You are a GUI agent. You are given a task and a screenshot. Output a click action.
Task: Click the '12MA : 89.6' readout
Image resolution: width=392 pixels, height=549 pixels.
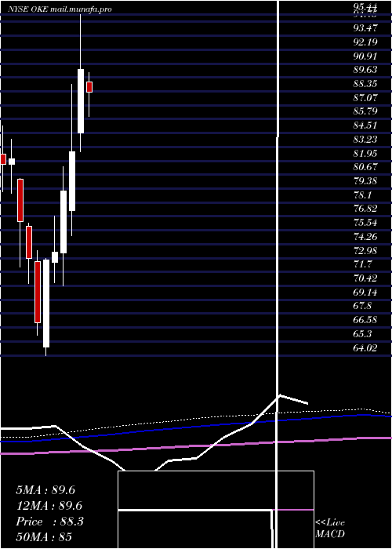click(x=49, y=506)
